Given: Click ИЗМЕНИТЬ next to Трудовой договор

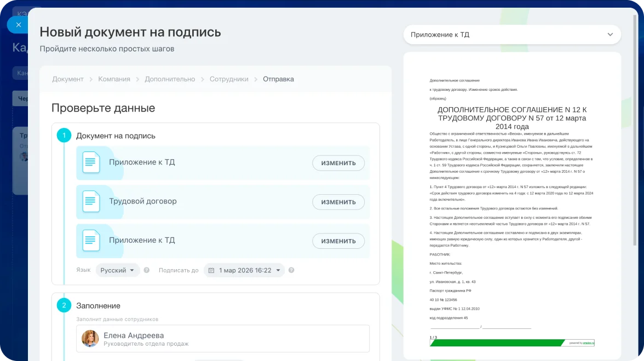Looking at the screenshot, I should coord(338,202).
